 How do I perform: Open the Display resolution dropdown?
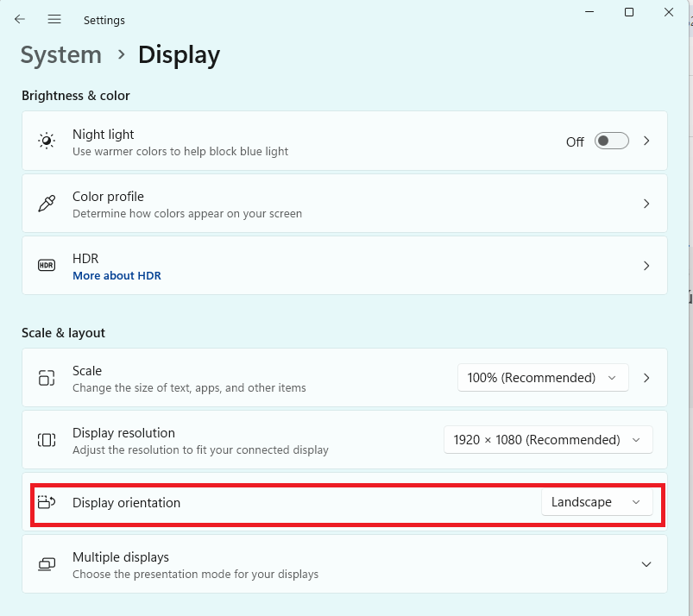point(548,440)
